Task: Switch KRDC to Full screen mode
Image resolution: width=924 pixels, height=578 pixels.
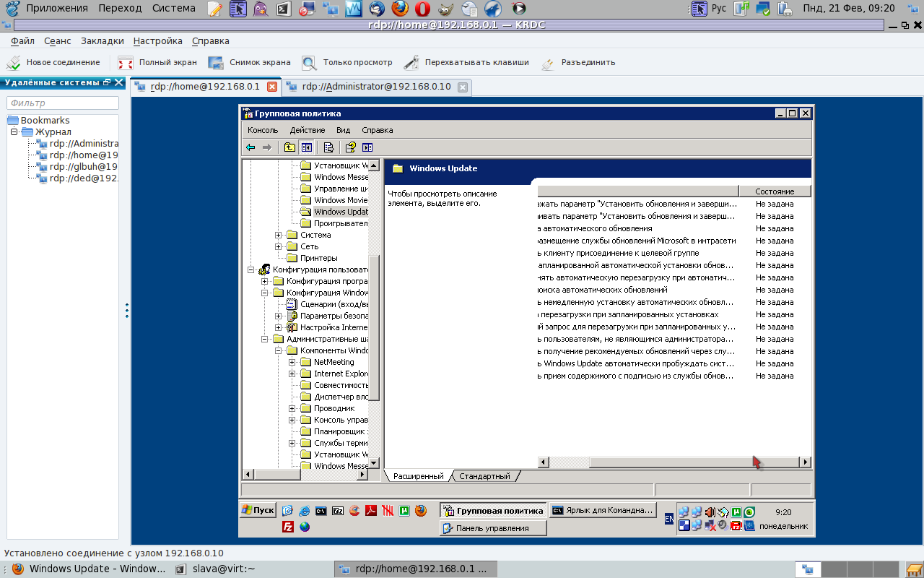Action: click(157, 62)
